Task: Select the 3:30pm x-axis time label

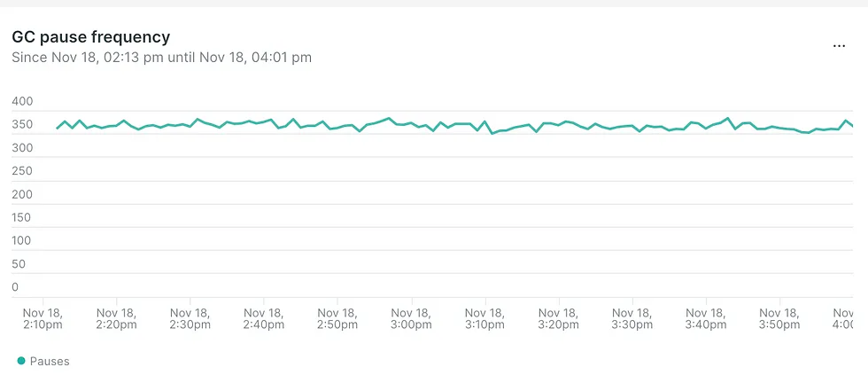Action: 632,319
